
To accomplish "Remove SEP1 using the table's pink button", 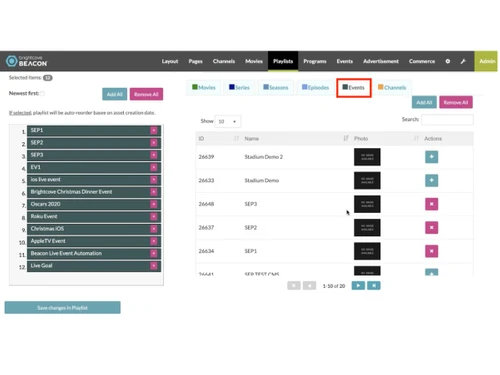I will 431,251.
